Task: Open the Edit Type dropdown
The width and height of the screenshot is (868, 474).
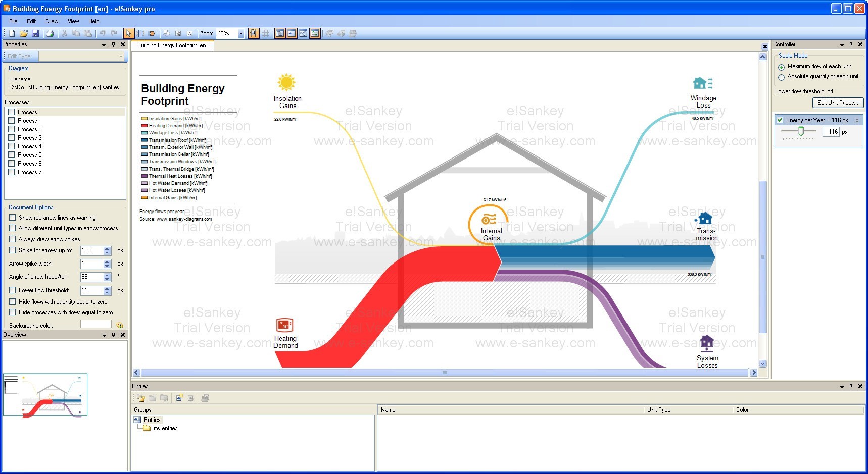Action: pyautogui.click(x=121, y=56)
